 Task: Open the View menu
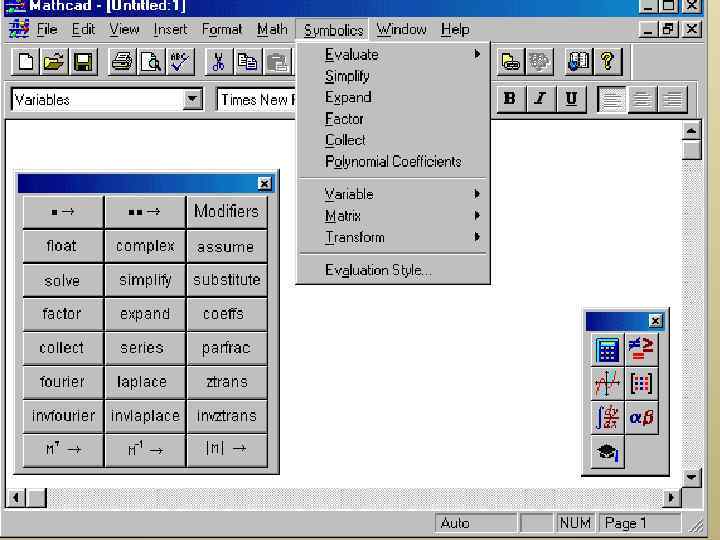(x=124, y=30)
